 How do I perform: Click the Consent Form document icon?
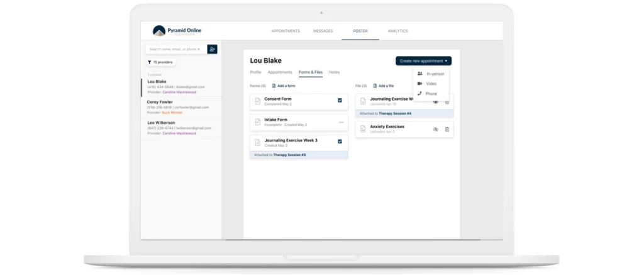pos(257,101)
